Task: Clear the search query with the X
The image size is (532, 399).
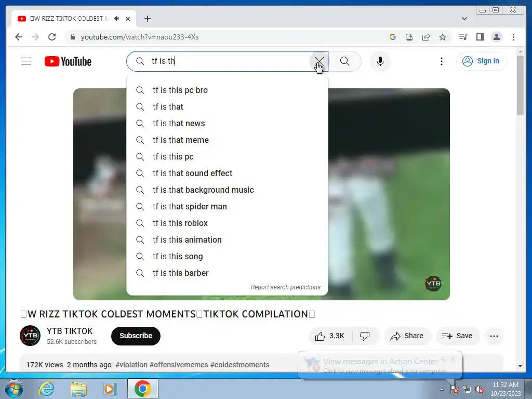Action: pos(319,61)
